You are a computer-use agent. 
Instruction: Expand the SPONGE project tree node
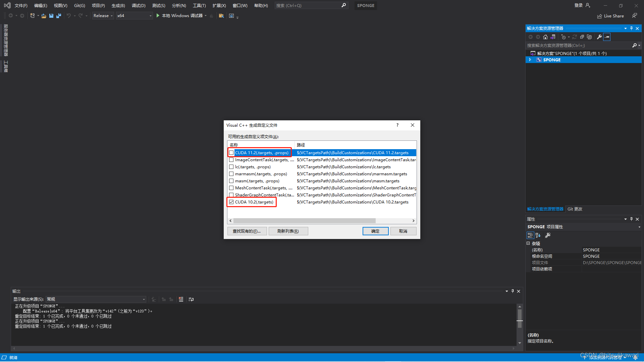coord(530,60)
